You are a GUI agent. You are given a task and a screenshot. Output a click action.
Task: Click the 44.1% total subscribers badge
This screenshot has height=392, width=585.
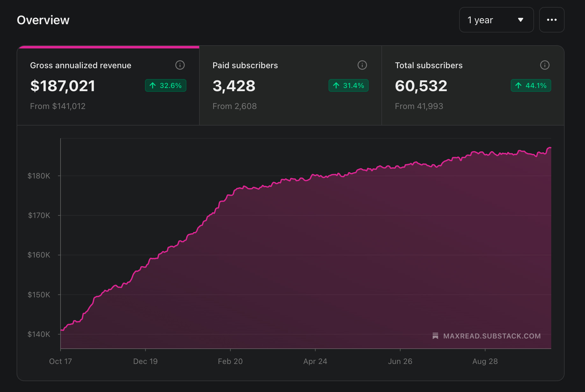[531, 85]
